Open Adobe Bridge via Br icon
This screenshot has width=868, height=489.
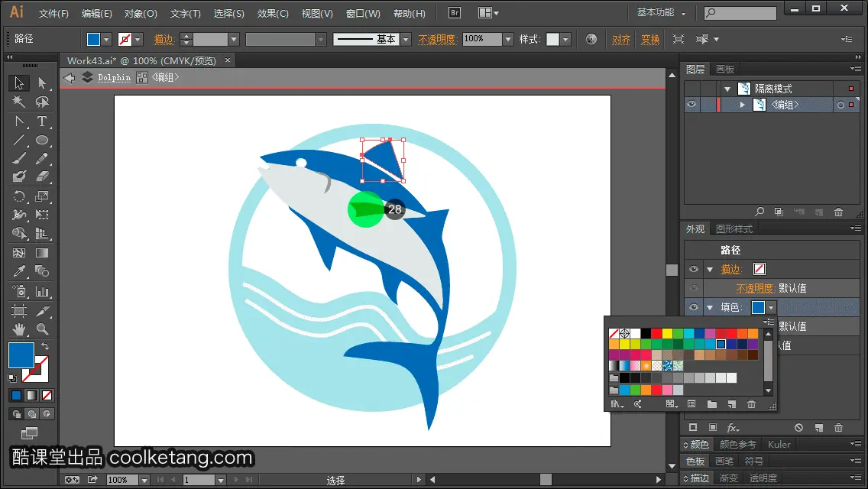coord(455,13)
